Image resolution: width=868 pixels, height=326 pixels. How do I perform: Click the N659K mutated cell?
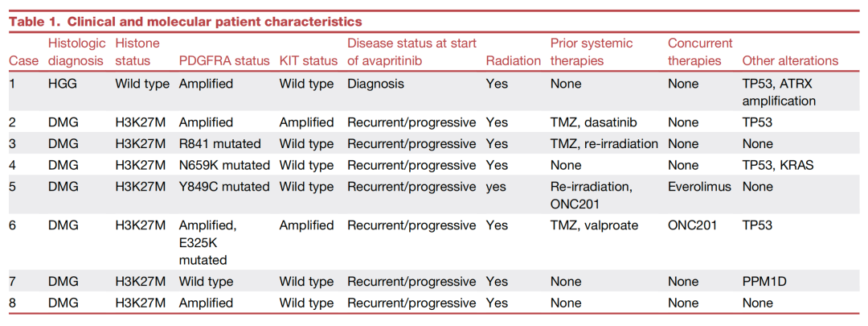224,166
